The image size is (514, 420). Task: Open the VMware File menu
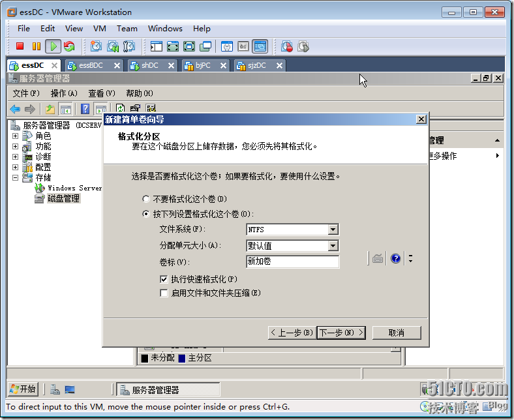coord(23,29)
